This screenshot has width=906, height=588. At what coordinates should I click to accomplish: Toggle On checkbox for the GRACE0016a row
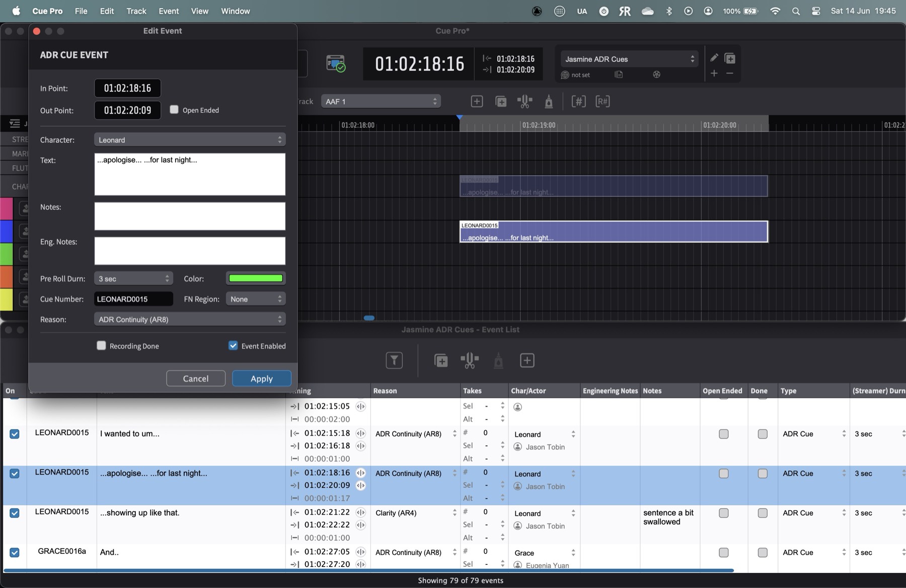pyautogui.click(x=15, y=552)
